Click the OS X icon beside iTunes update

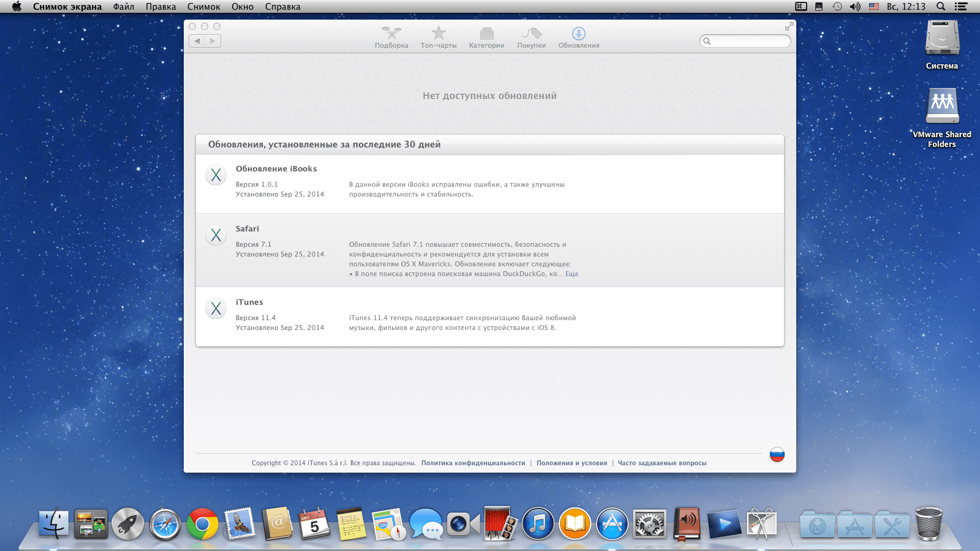click(216, 309)
